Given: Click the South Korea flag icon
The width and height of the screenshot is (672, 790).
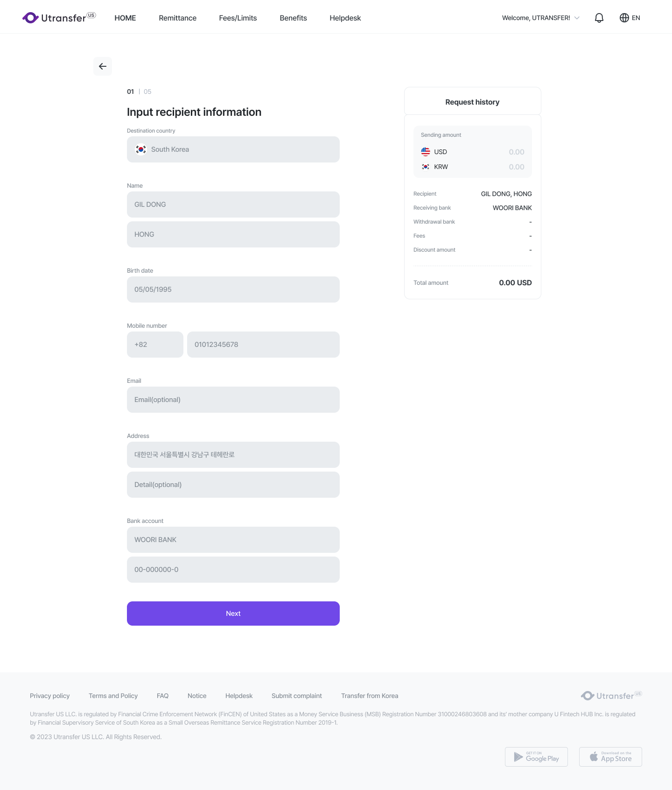Looking at the screenshot, I should 141,149.
